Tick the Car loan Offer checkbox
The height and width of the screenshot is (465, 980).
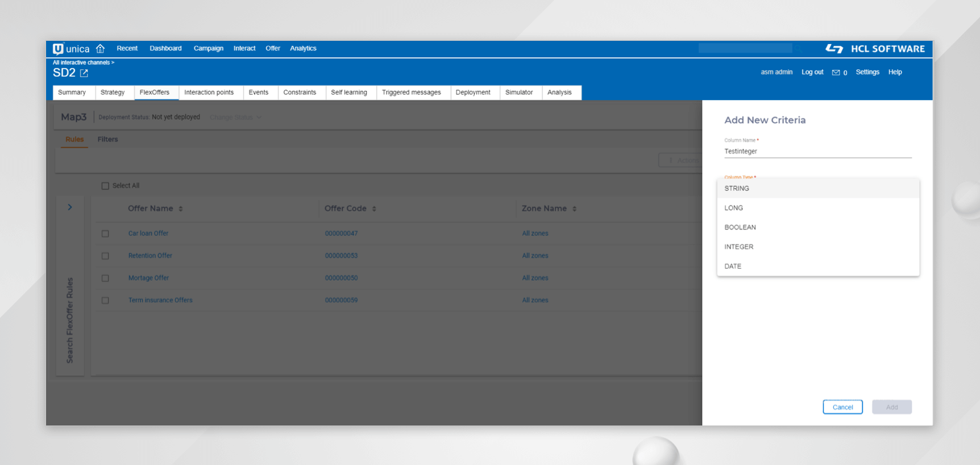tap(105, 233)
